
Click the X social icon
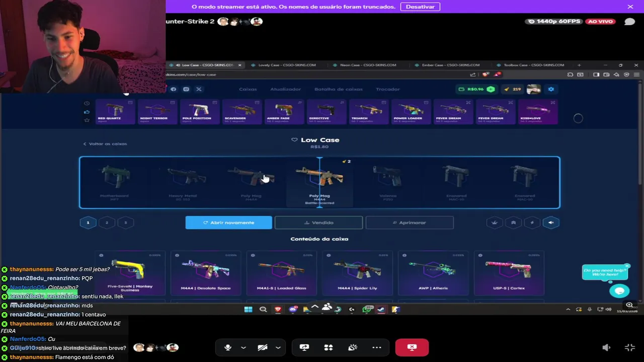199,89
